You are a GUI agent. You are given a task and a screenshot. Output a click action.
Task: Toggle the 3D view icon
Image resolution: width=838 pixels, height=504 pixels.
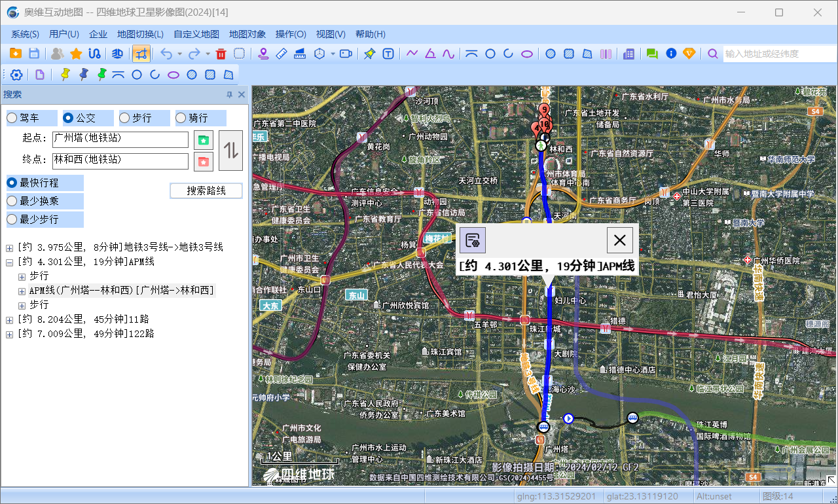tap(118, 54)
